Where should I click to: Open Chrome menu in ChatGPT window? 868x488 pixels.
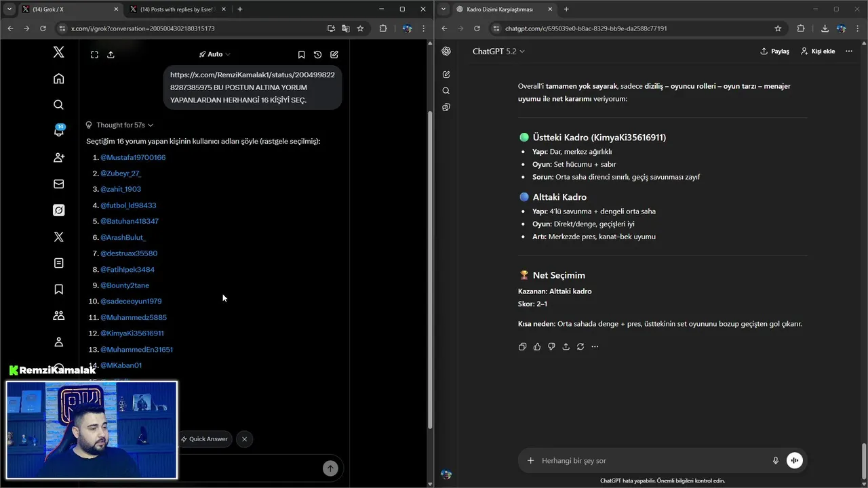[x=856, y=28]
